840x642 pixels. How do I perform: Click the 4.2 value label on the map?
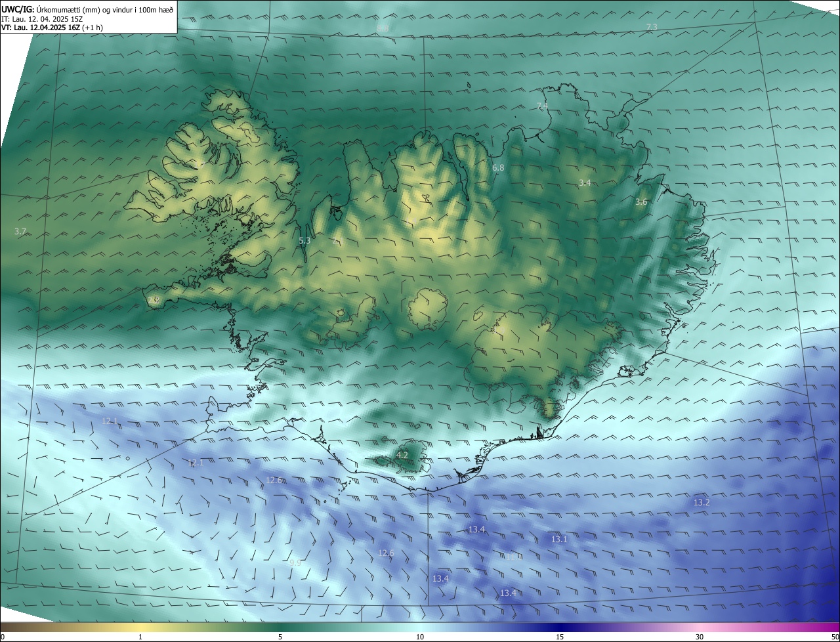(x=402, y=455)
